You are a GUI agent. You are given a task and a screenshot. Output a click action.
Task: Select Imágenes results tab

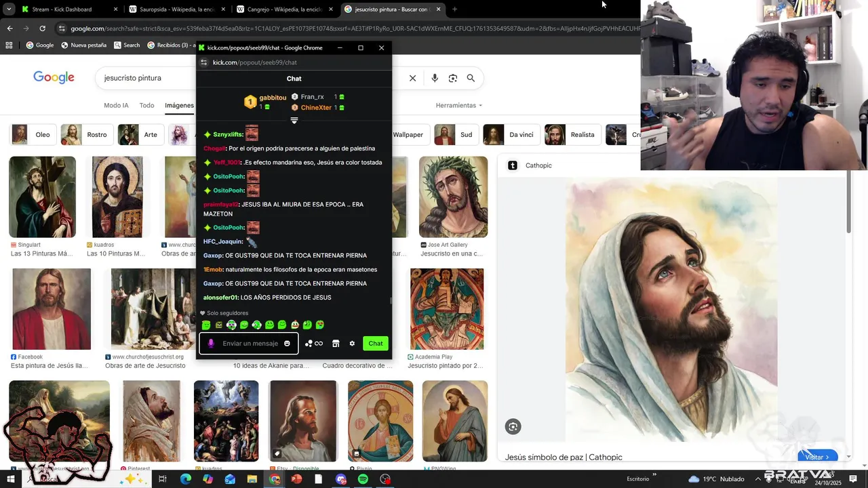click(179, 105)
